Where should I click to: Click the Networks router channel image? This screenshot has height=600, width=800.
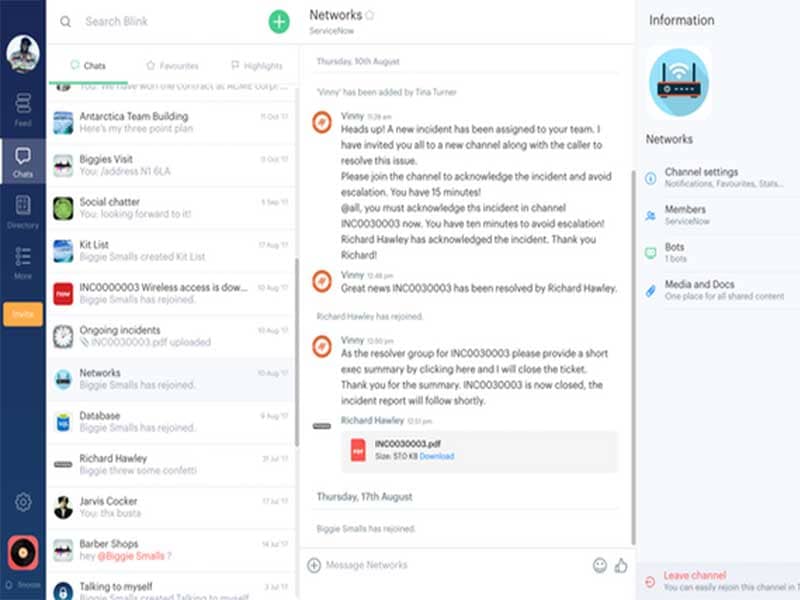(x=679, y=83)
